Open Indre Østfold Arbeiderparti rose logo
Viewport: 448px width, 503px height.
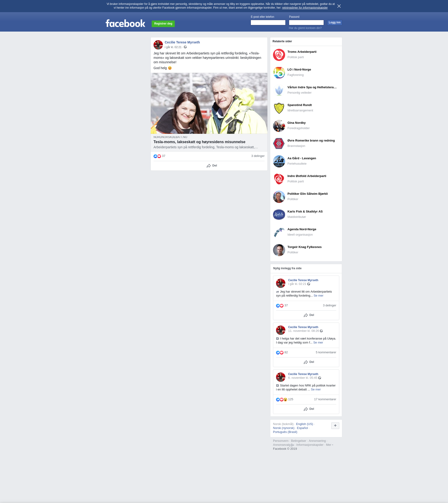pyautogui.click(x=279, y=179)
